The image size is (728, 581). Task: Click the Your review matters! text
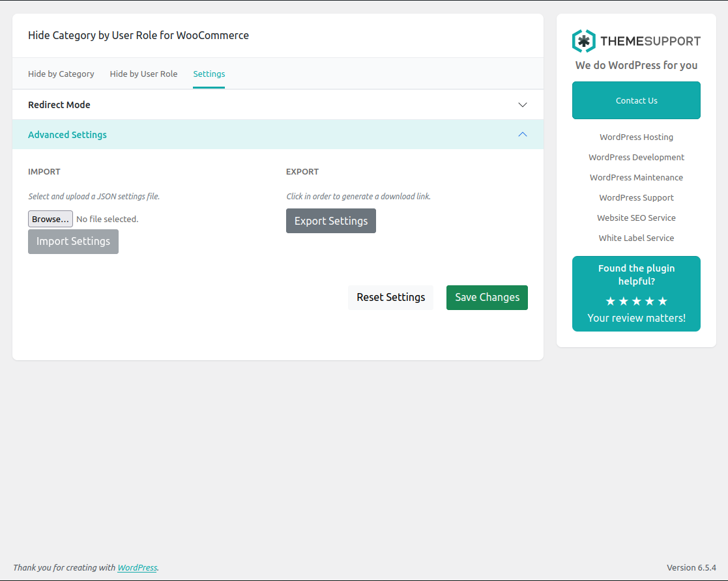pyautogui.click(x=636, y=319)
